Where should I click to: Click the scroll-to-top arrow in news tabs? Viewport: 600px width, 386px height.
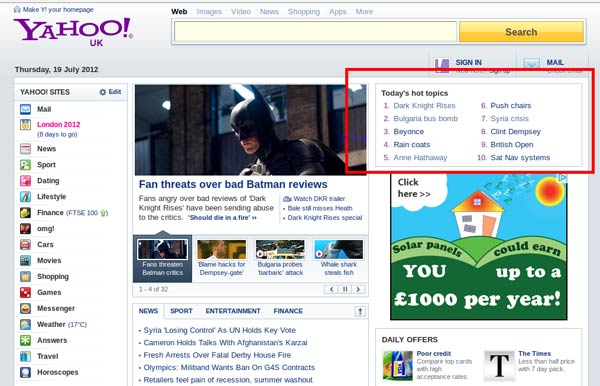(360, 311)
